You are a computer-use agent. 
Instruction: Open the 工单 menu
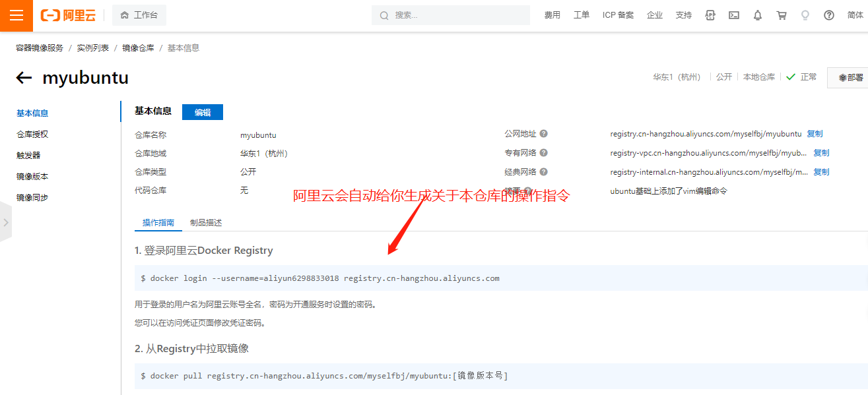pyautogui.click(x=582, y=15)
